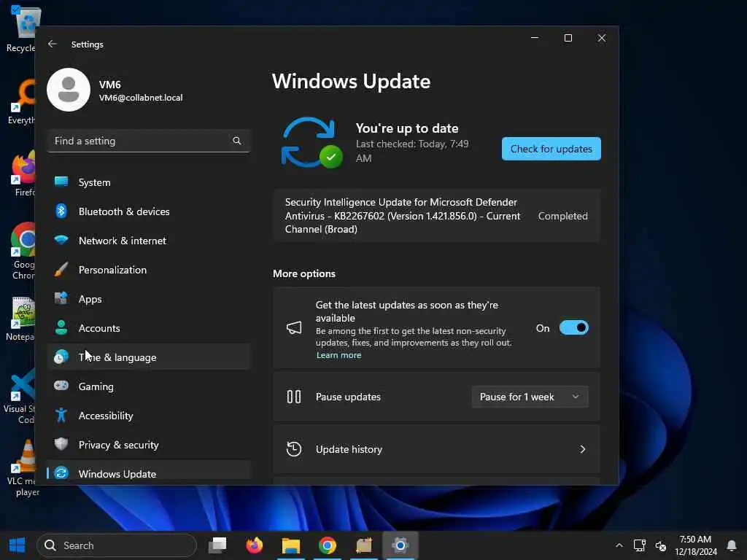Viewport: 747px width, 560px height.
Task: Click Check for updates button
Action: [x=551, y=149]
